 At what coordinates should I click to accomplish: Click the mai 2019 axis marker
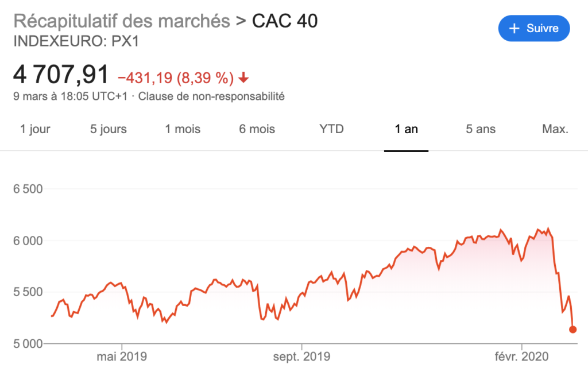(x=122, y=356)
